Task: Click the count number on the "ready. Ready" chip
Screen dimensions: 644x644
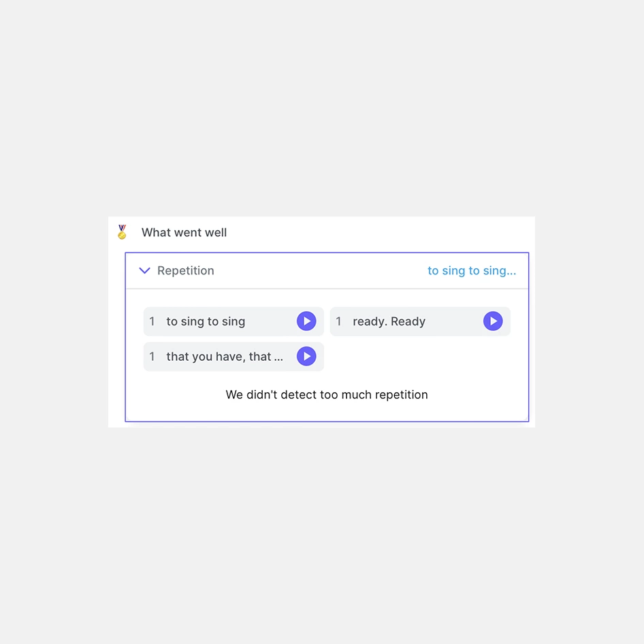Action: [x=338, y=322]
